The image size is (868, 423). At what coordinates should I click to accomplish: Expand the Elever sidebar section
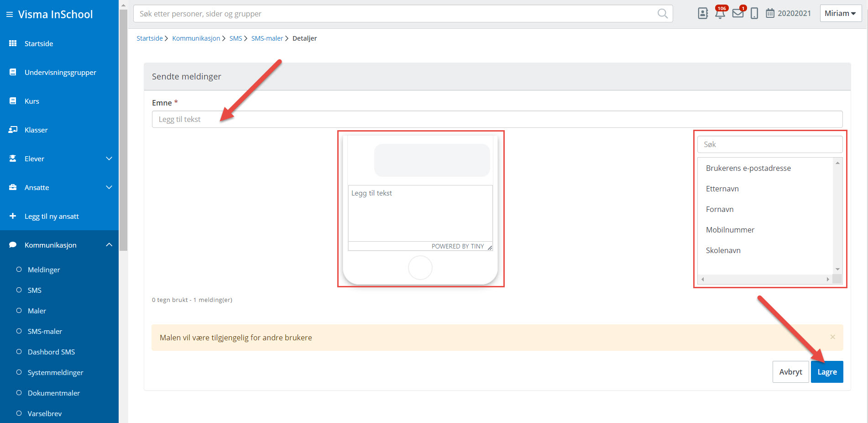click(109, 159)
